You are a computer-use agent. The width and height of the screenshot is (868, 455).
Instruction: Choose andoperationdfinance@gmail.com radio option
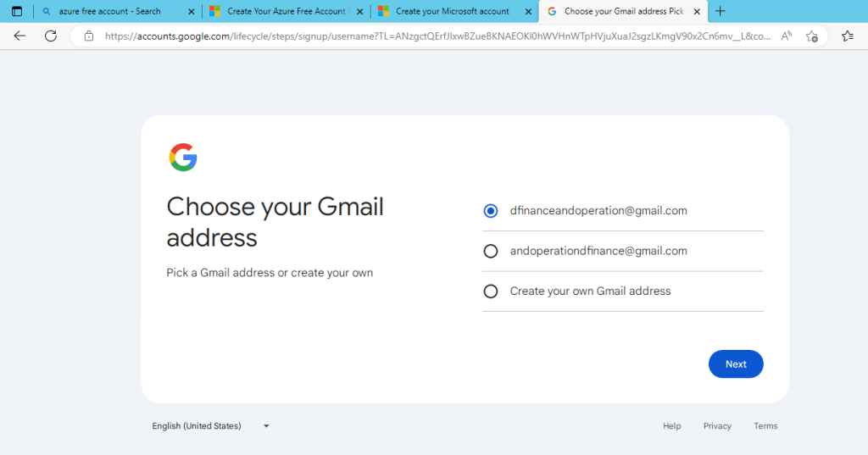click(x=490, y=251)
